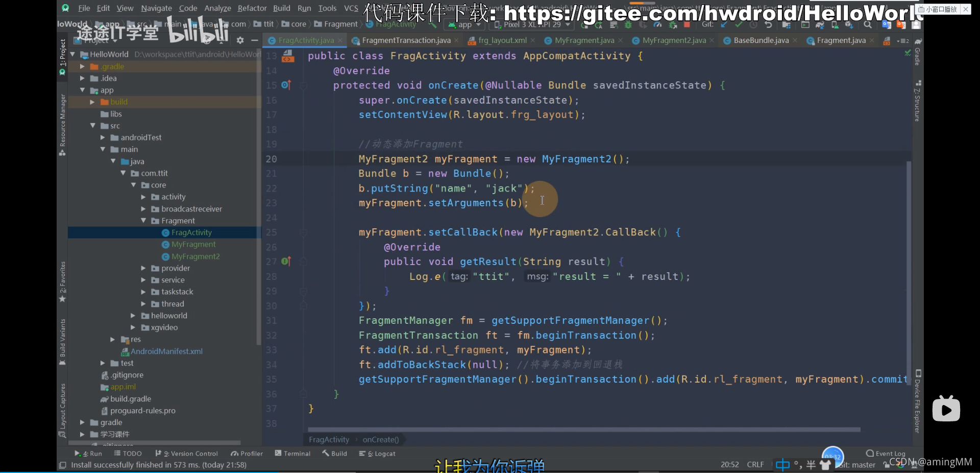980x473 pixels.
Task: Click the Git commit checkmark icon
Action: [x=739, y=25]
